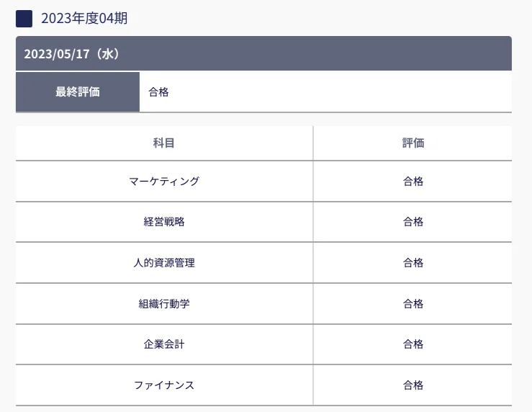
Task: Click the column divider between 科目 and 評価
Action: (313, 266)
